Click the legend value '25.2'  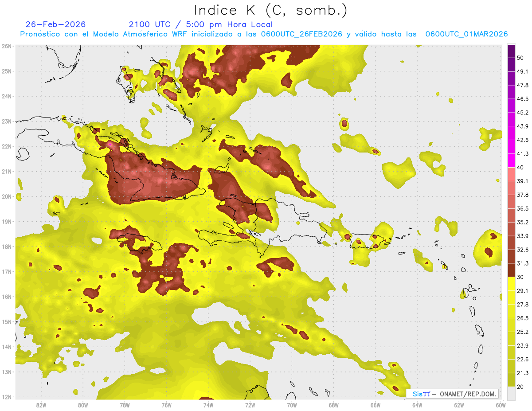(523, 332)
